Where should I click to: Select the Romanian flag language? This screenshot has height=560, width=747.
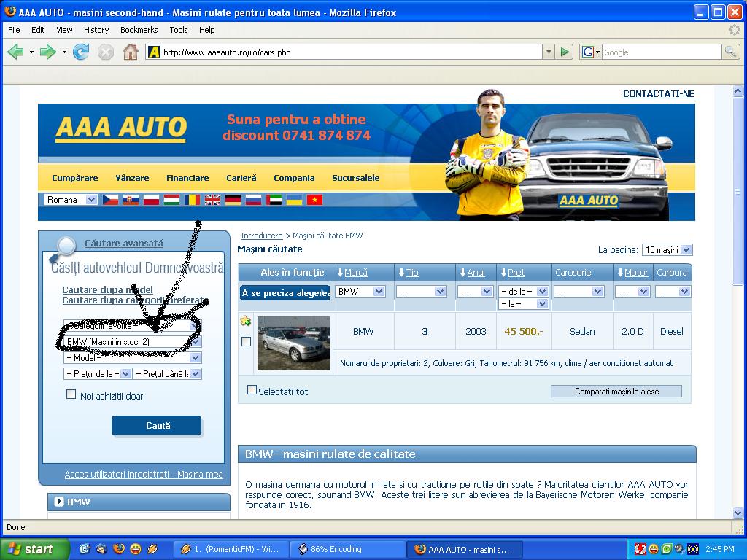coord(192,200)
